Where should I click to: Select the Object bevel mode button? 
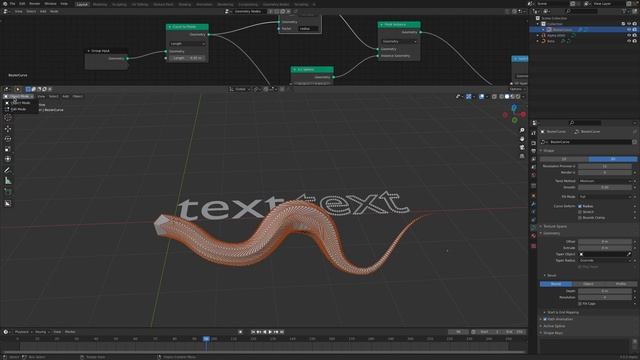(x=588, y=284)
